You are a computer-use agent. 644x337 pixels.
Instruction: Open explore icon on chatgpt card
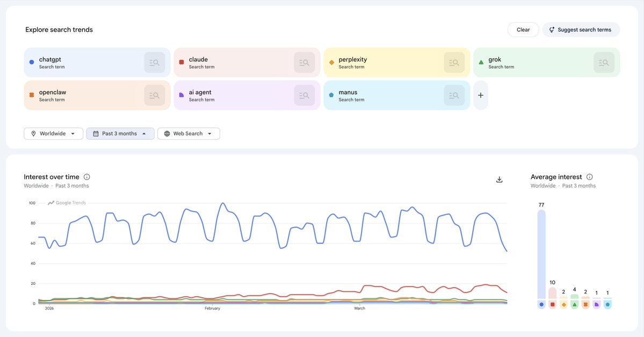point(155,62)
